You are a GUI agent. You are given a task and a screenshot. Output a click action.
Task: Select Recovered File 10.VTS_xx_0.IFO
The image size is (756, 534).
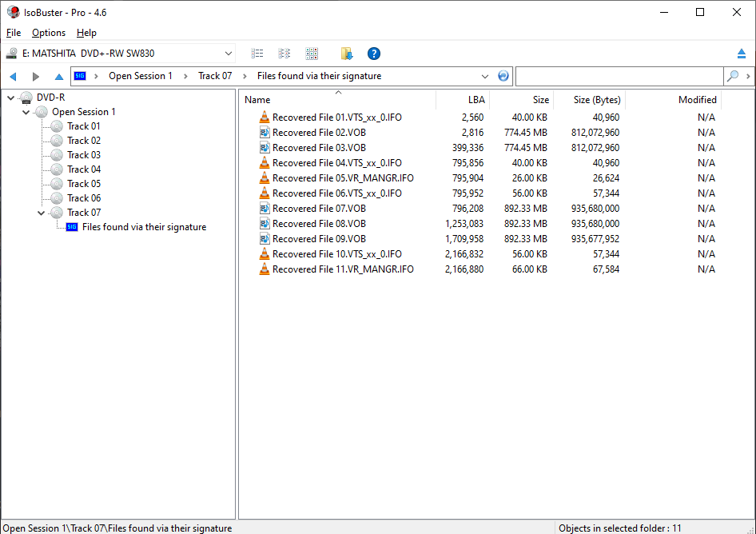tap(337, 253)
